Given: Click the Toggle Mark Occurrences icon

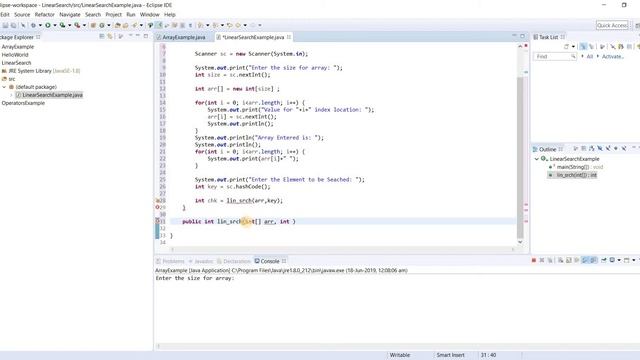Looking at the screenshot, I should point(159,25).
